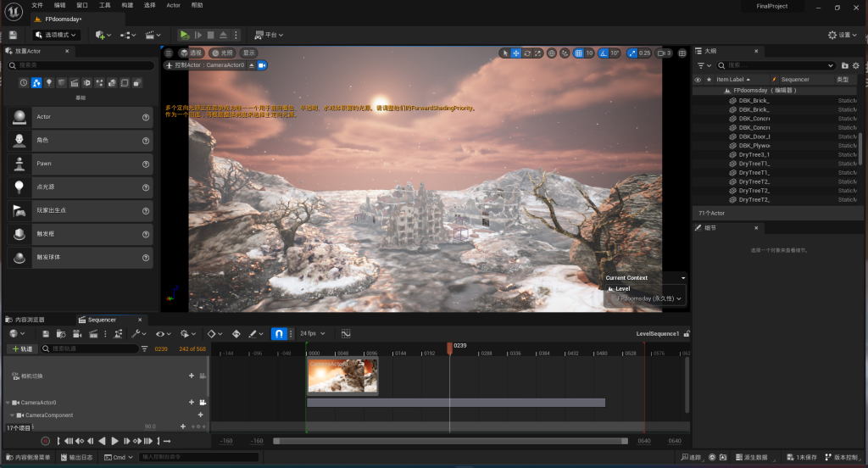This screenshot has height=468, width=868.
Task: Start Play-in-Editor with the green play button
Action: click(x=184, y=35)
